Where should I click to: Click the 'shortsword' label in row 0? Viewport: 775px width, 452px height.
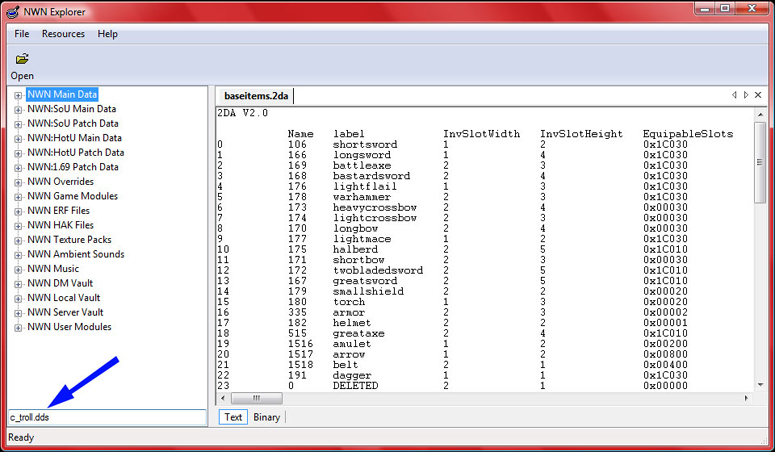pos(365,144)
